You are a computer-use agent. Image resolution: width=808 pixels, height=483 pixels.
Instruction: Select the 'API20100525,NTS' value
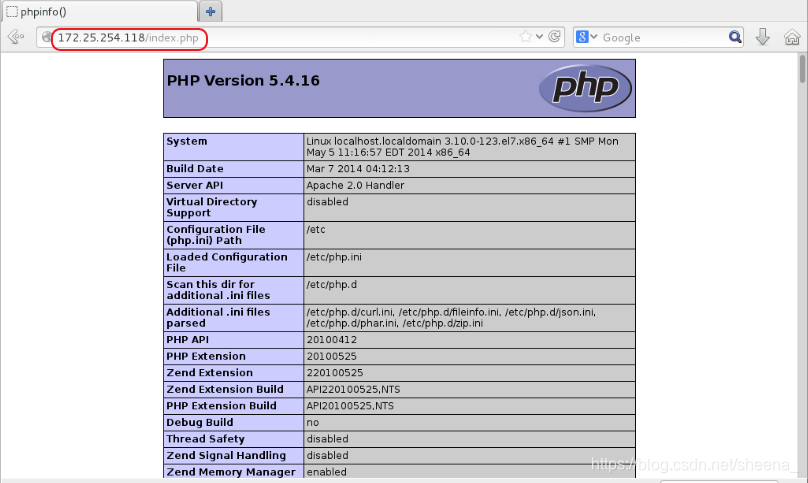tap(350, 406)
